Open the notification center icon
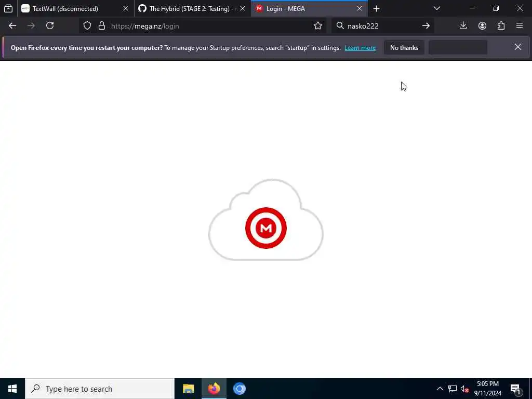The height and width of the screenshot is (399, 532). coord(516,389)
